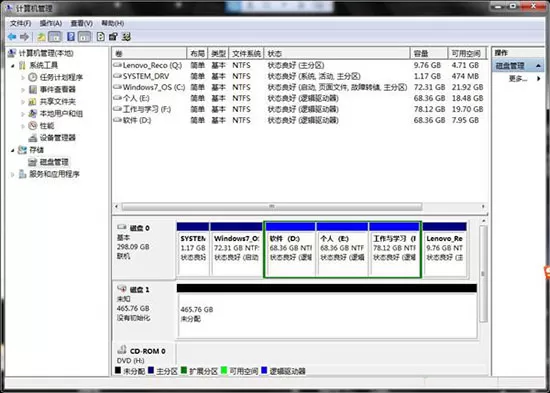
Task: Sort by the 布局 column header
Action: pyautogui.click(x=197, y=53)
